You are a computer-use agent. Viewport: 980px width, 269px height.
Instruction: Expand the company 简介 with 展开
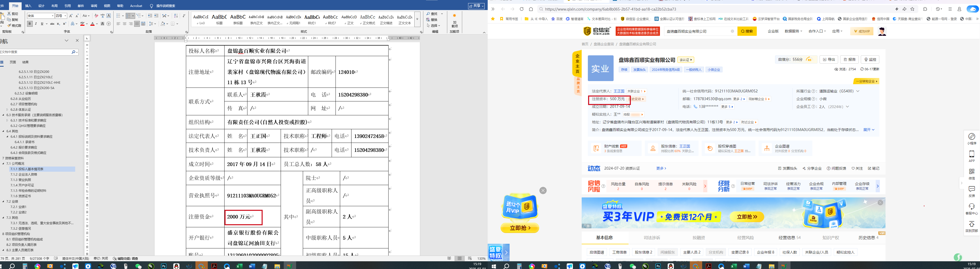(x=869, y=130)
